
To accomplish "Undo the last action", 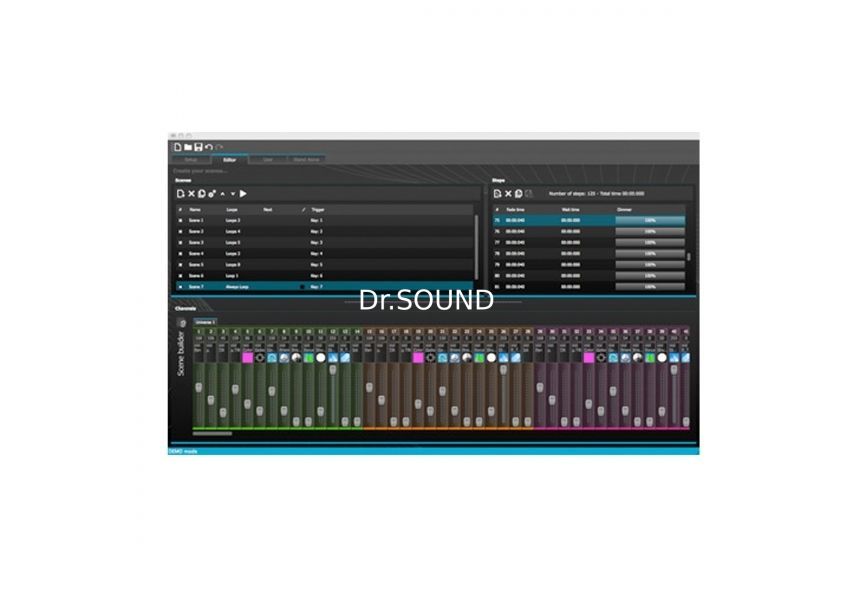I will coord(208,147).
